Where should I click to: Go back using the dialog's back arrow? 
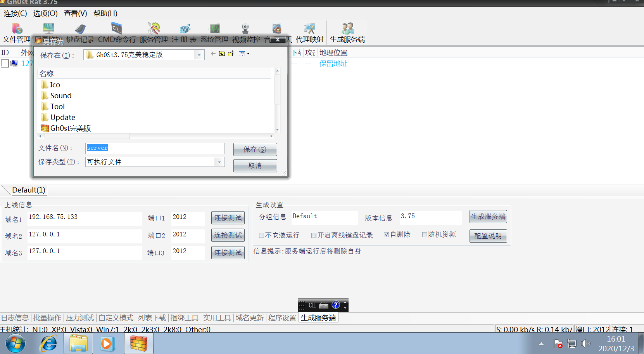pyautogui.click(x=213, y=54)
